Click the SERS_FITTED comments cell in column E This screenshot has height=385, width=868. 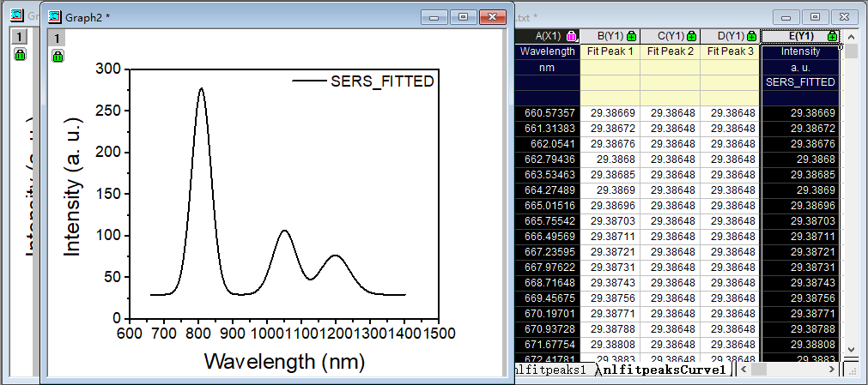coord(800,82)
